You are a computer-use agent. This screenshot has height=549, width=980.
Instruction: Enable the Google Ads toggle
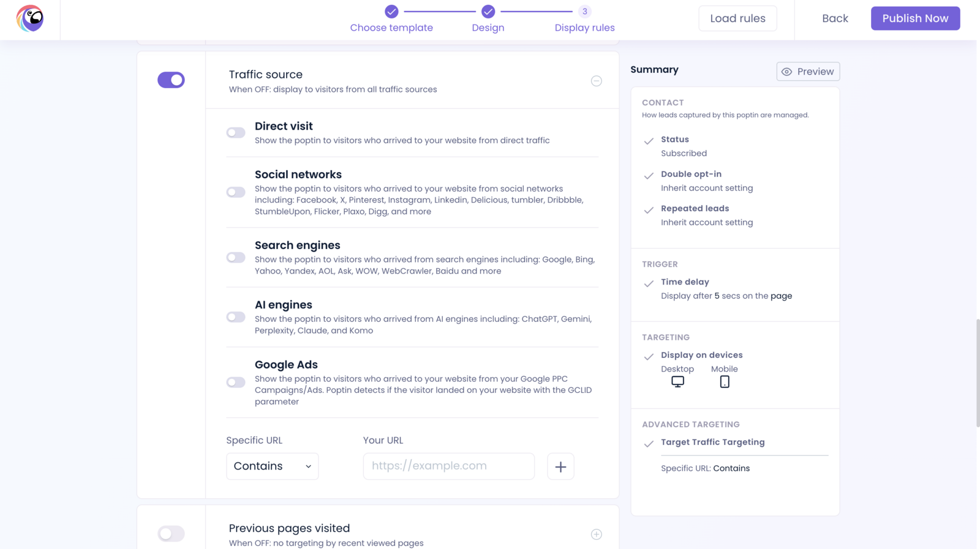(236, 383)
